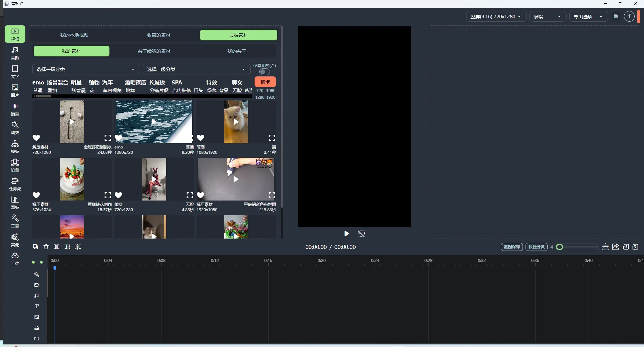Click the 上传 upload sidebar icon
Screen dimensions: 644x347
pos(15,258)
